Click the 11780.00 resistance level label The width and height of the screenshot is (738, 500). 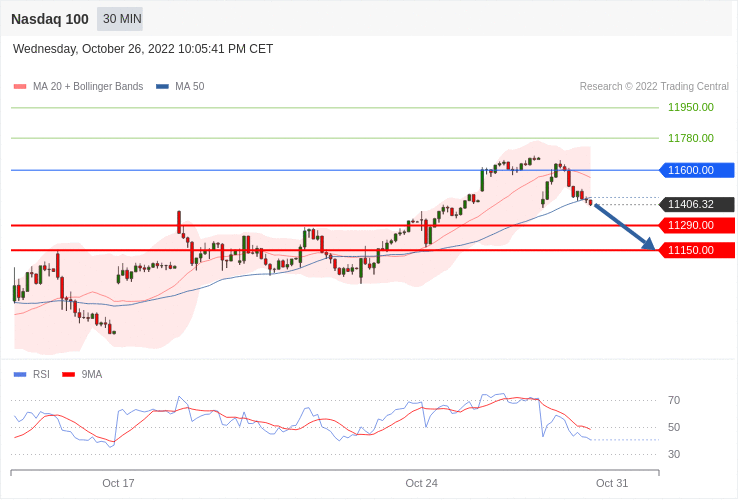(x=691, y=138)
